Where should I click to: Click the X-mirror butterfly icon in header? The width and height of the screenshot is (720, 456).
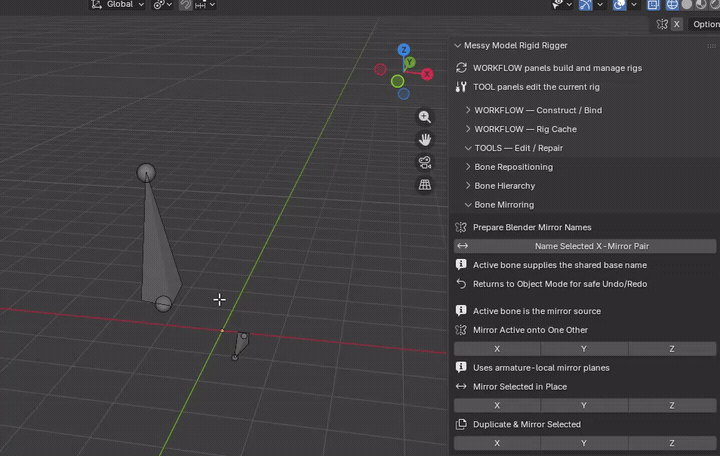tap(662, 24)
